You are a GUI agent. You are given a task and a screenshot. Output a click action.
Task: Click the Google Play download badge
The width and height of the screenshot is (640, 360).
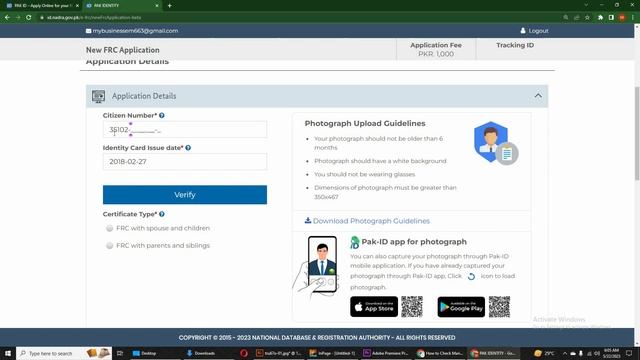pos(461,307)
